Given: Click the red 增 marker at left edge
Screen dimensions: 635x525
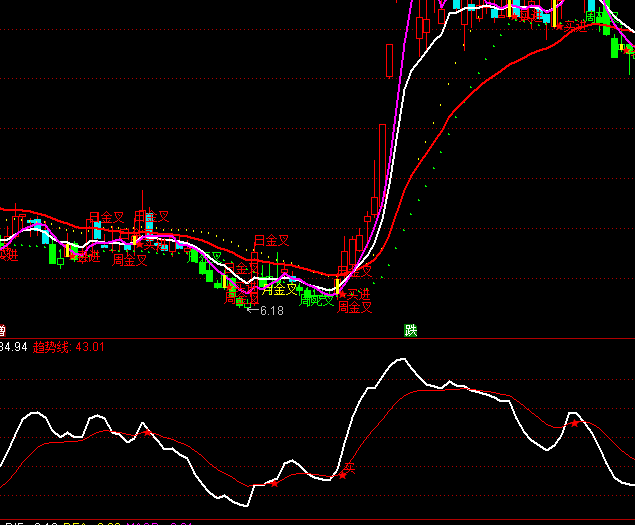Looking at the screenshot, I should point(3,330).
